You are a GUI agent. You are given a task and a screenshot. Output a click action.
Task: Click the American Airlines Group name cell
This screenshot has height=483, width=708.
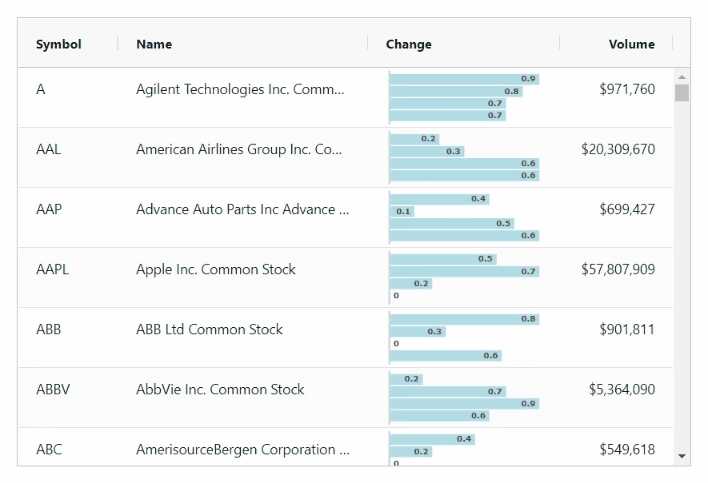click(239, 149)
